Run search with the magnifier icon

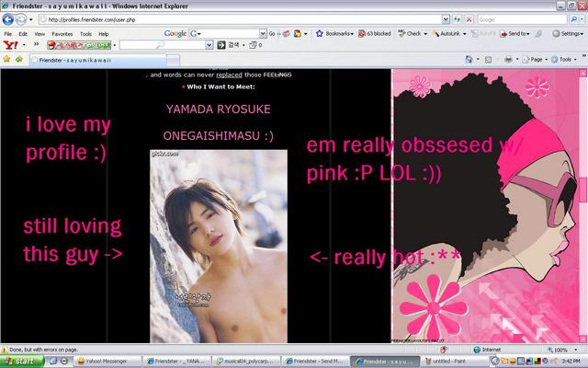coord(573,19)
